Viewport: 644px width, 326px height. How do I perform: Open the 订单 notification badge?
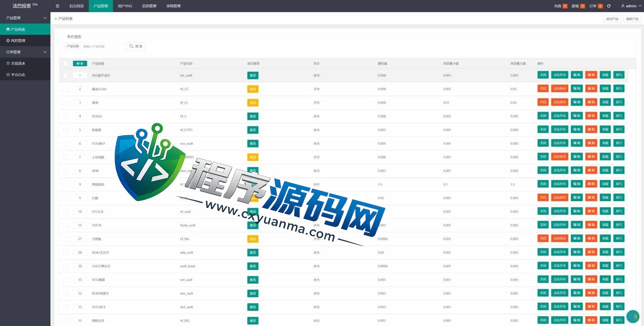[x=600, y=6]
